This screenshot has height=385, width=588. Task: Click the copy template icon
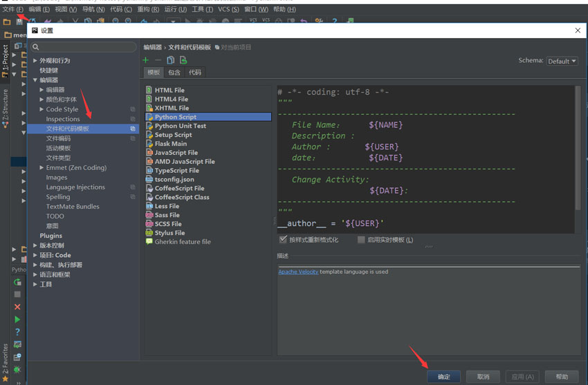coord(171,60)
